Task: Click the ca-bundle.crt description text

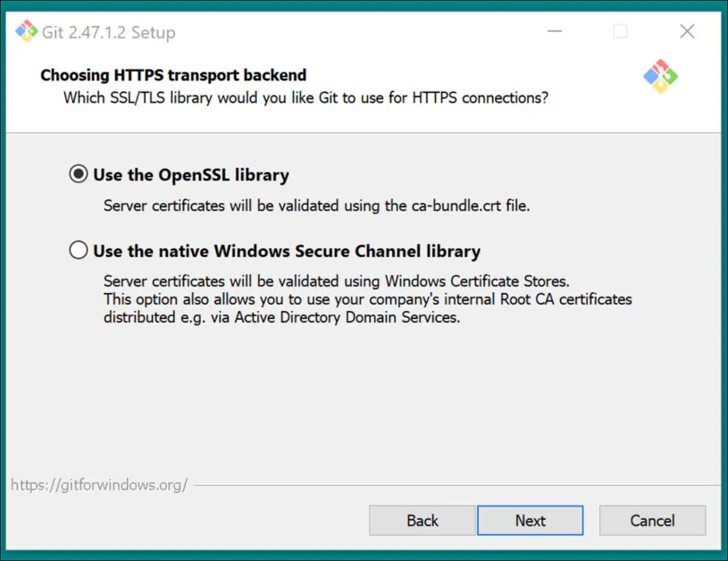Action: 316,205
